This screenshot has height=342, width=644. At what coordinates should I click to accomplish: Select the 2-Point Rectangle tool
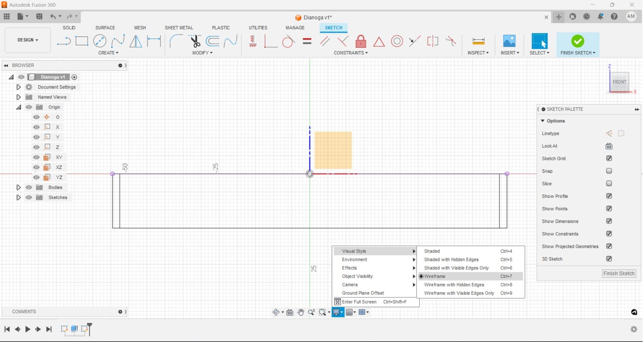point(82,41)
